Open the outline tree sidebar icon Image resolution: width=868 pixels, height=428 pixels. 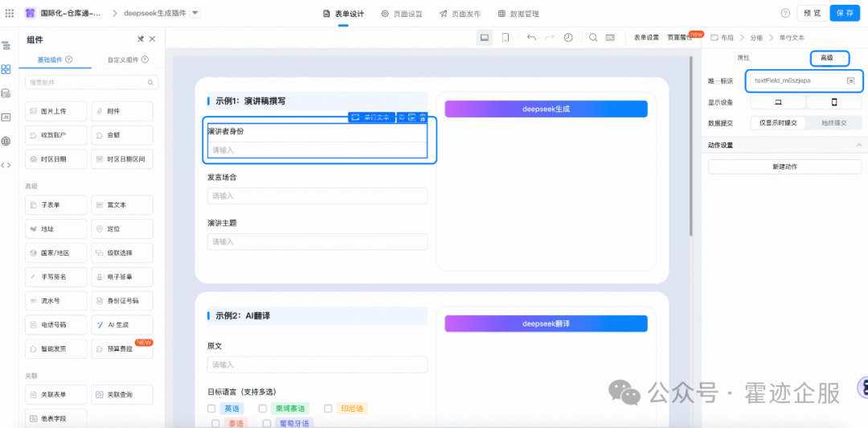(6, 45)
